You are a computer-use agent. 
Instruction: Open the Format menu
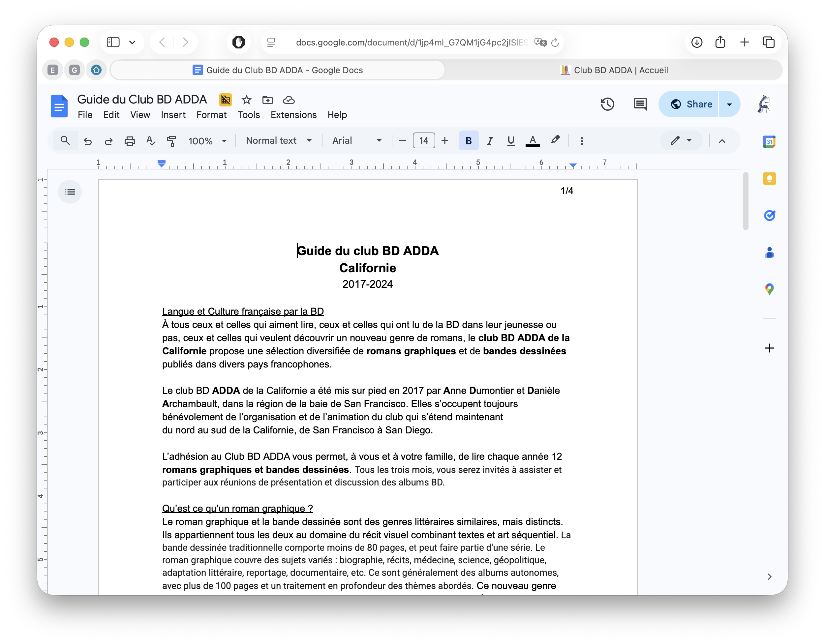(x=211, y=115)
